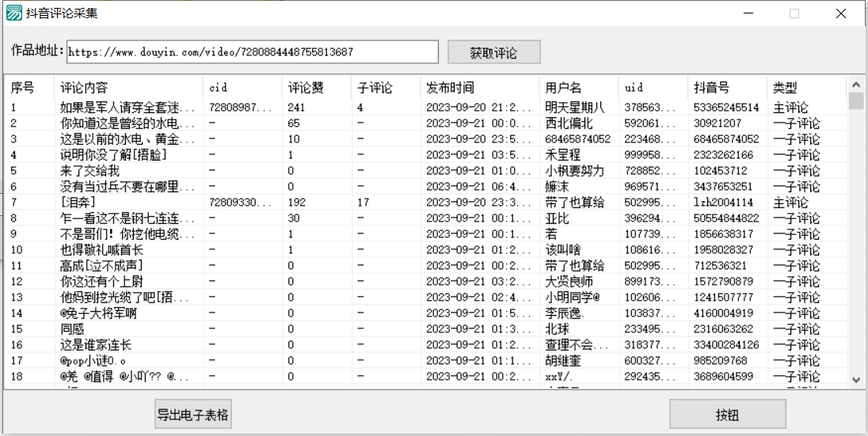Click the uid column header
Screen dimensions: 868x436
pos(653,87)
